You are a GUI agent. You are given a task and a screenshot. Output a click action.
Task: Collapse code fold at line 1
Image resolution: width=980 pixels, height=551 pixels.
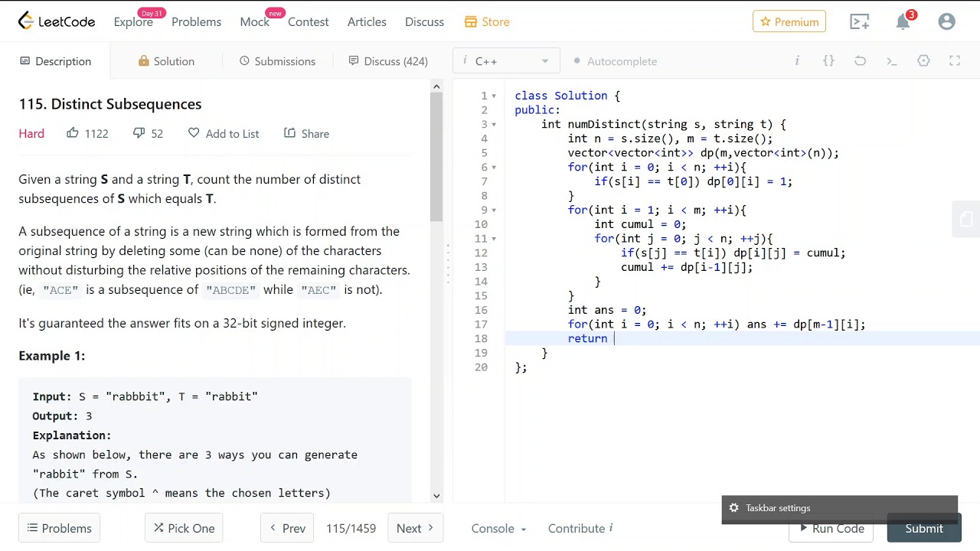pyautogui.click(x=494, y=96)
